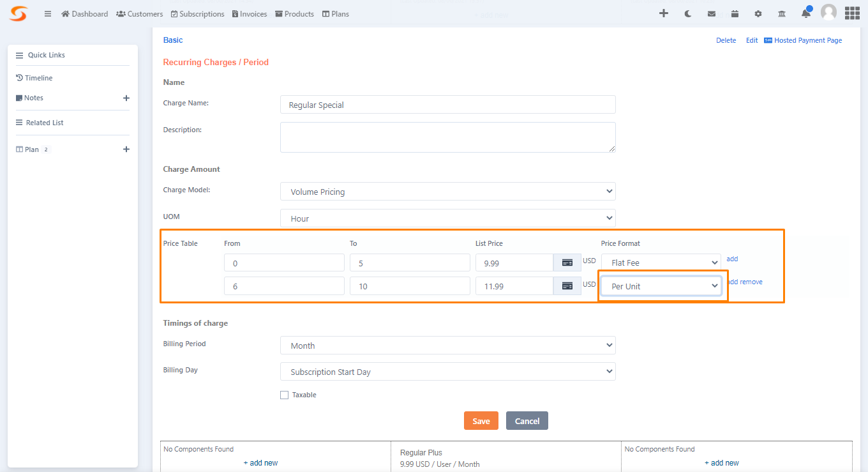Click the bell notification icon
The width and height of the screenshot is (868, 472).
[x=805, y=12]
